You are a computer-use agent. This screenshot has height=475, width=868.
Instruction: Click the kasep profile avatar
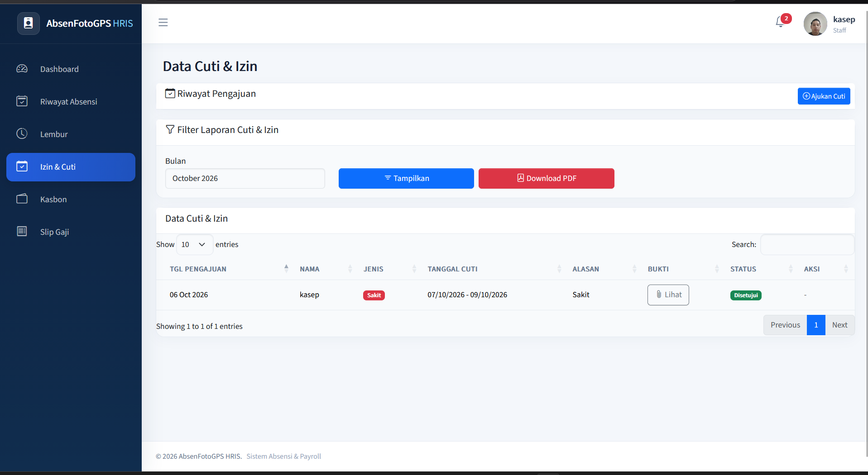pyautogui.click(x=815, y=24)
